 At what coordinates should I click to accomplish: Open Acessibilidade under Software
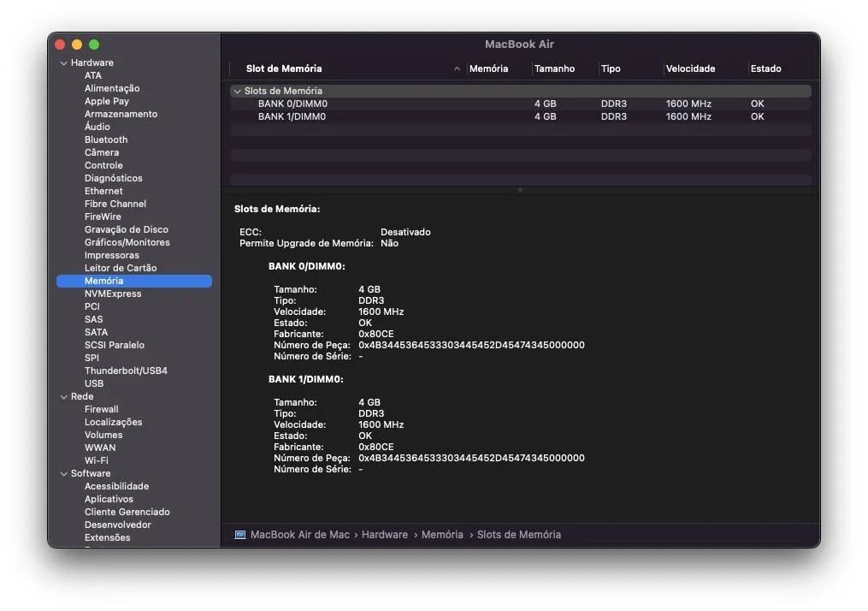(x=116, y=486)
